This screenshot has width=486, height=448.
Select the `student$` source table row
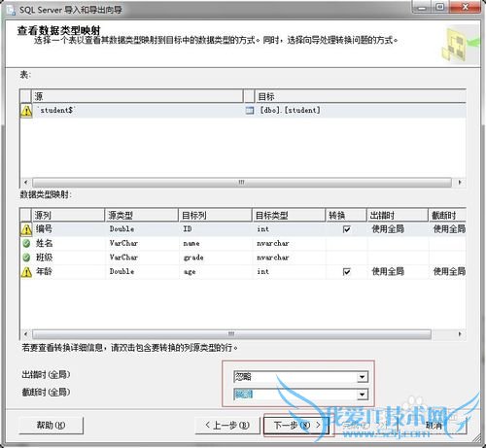(x=243, y=111)
